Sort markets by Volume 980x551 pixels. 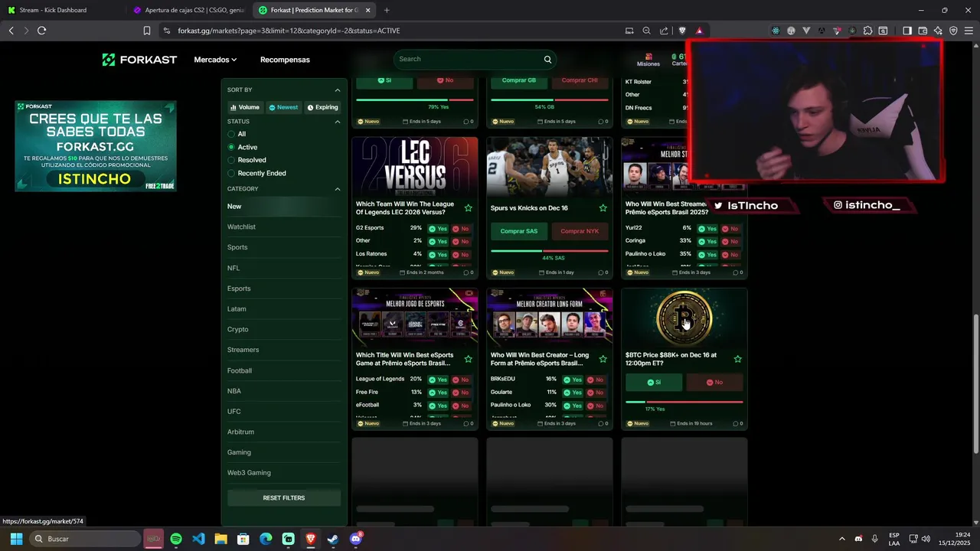pyautogui.click(x=245, y=107)
